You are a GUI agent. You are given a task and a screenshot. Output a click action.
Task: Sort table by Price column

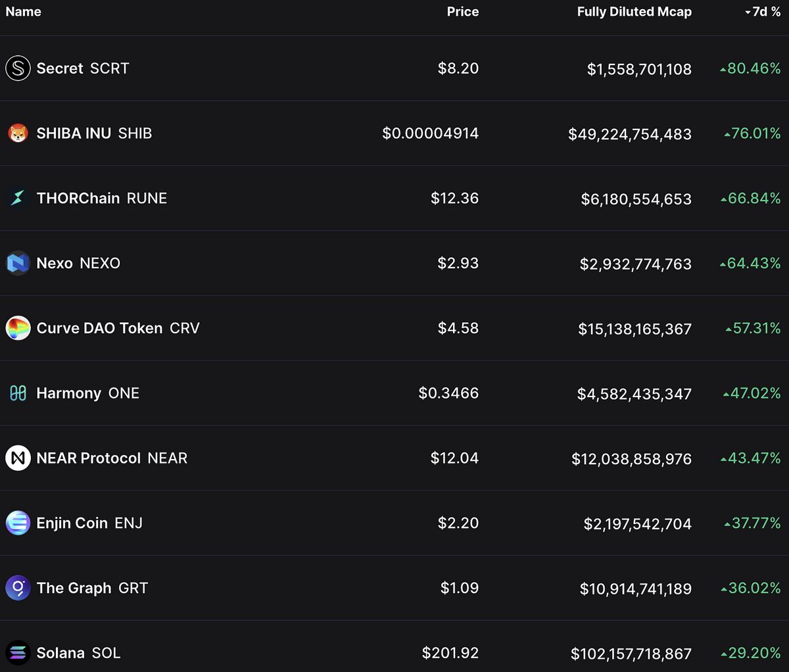(462, 12)
